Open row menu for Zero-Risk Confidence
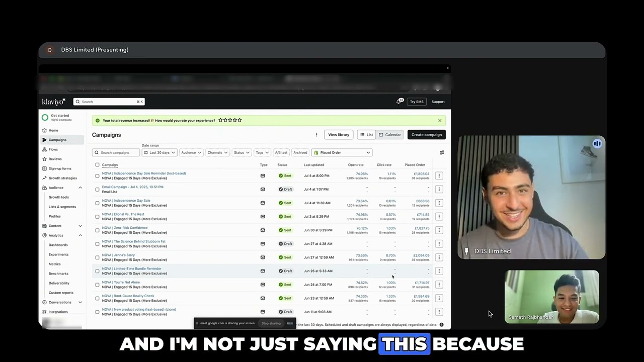The height and width of the screenshot is (362, 644). click(x=439, y=230)
